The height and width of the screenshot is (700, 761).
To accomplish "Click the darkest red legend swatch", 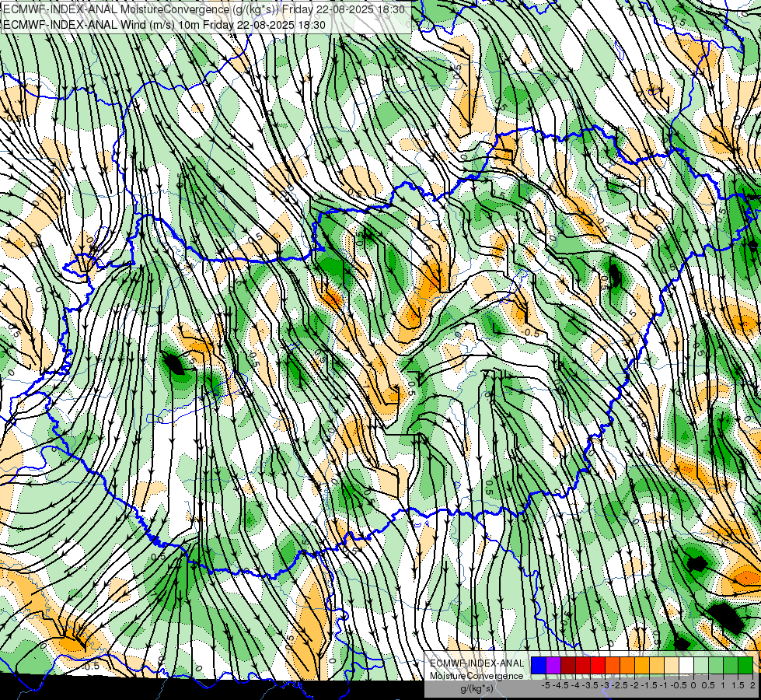I will coord(568,665).
